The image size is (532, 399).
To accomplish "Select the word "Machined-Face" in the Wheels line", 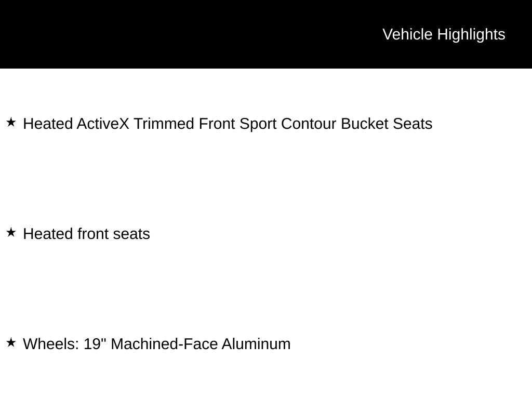I will click(164, 344).
